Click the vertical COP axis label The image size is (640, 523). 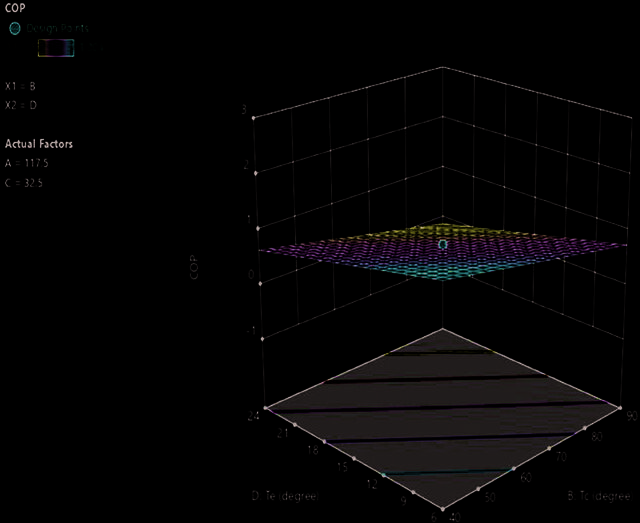click(x=194, y=268)
